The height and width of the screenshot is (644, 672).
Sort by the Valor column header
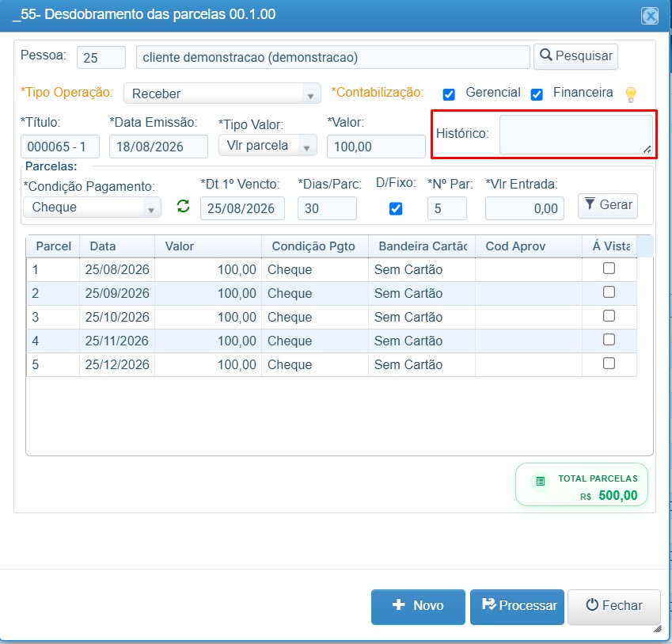tap(208, 246)
